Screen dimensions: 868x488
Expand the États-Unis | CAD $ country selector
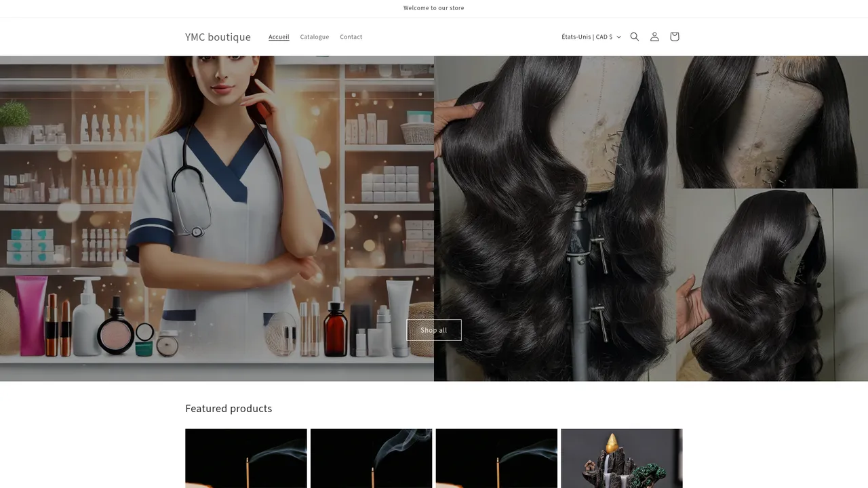click(591, 37)
